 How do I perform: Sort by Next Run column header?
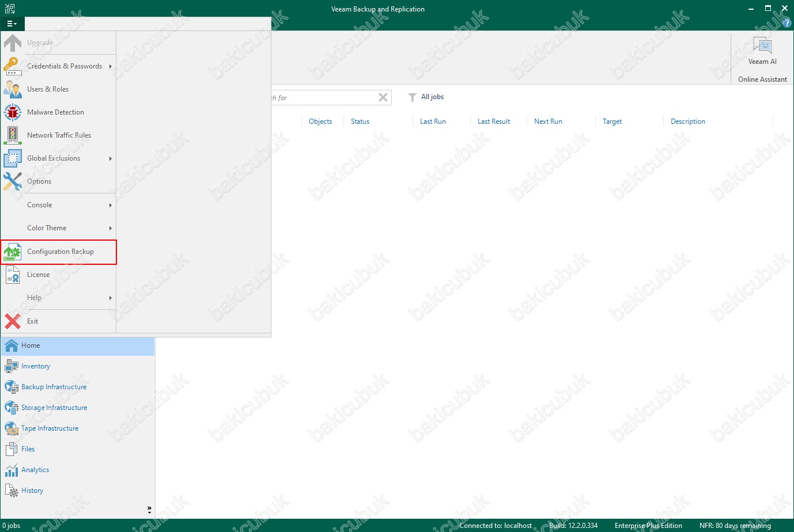pyautogui.click(x=548, y=121)
